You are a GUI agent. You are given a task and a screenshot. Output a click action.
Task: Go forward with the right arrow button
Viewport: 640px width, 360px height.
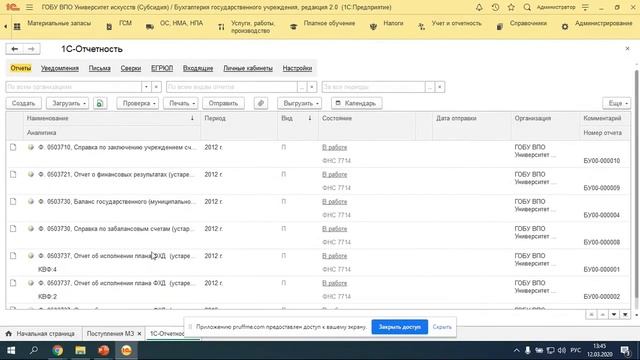31,49
